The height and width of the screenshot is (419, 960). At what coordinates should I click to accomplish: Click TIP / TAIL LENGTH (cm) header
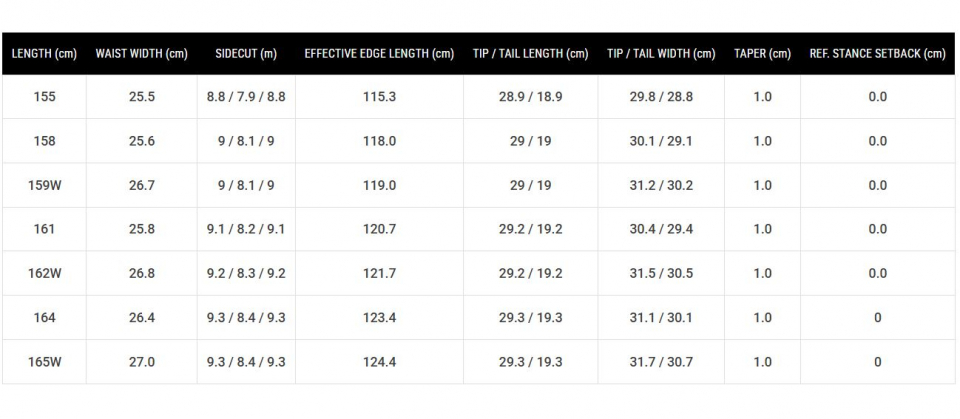point(530,54)
